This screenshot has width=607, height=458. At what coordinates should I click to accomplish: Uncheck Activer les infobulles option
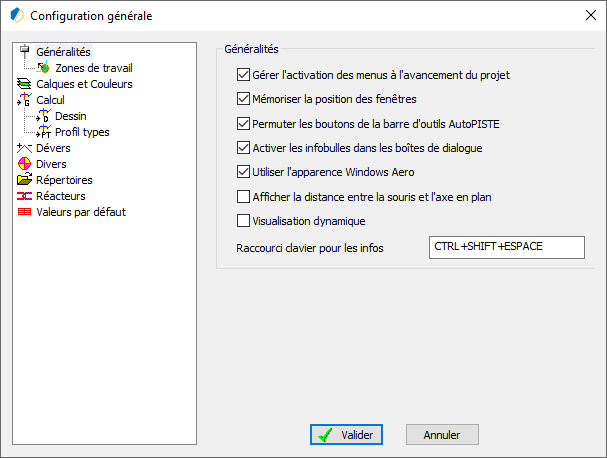tap(243, 148)
